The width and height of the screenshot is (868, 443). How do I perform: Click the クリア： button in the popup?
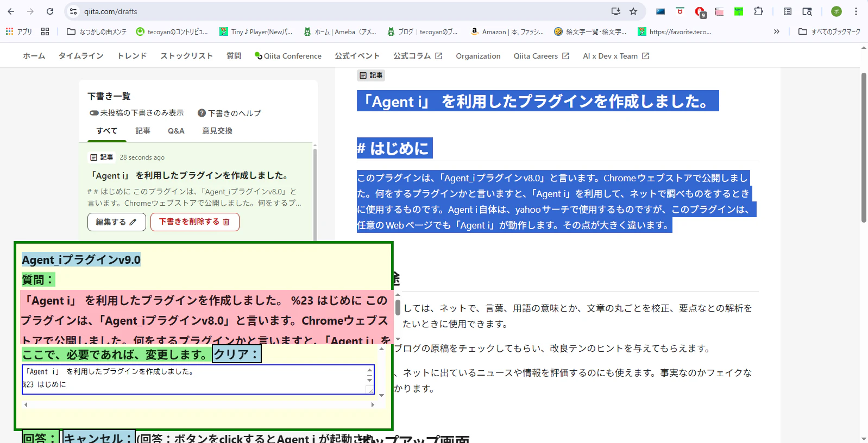[236, 355]
